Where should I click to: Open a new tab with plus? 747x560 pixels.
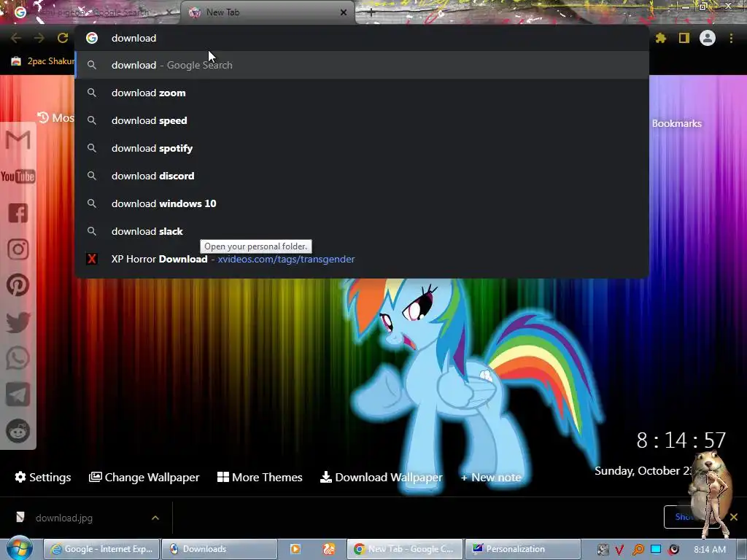371,12
